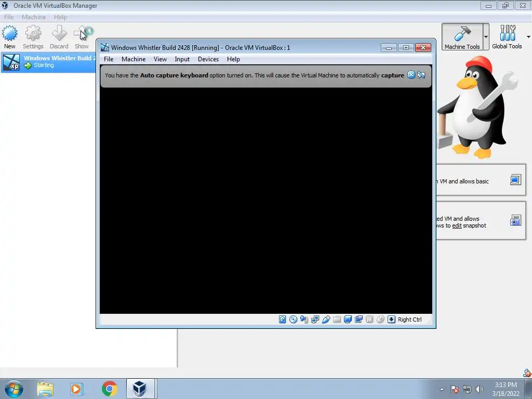The image size is (532, 399).
Task: Click the taskbar clock 3:13 PM
Action: click(x=506, y=385)
